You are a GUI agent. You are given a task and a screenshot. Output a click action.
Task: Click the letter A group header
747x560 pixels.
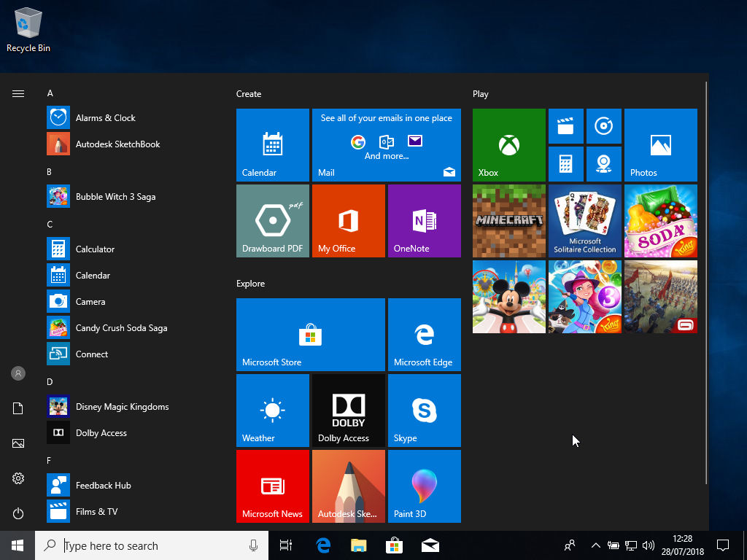(x=50, y=93)
